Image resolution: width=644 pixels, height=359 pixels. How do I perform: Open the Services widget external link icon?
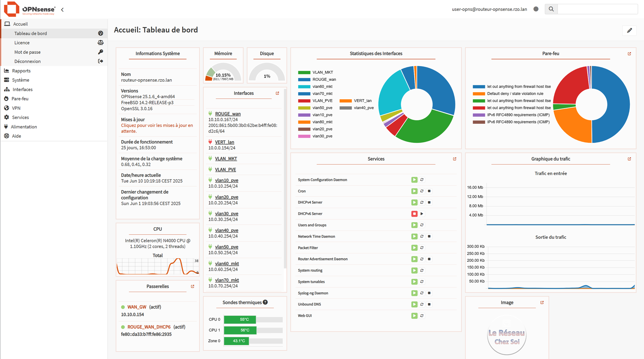click(x=455, y=159)
